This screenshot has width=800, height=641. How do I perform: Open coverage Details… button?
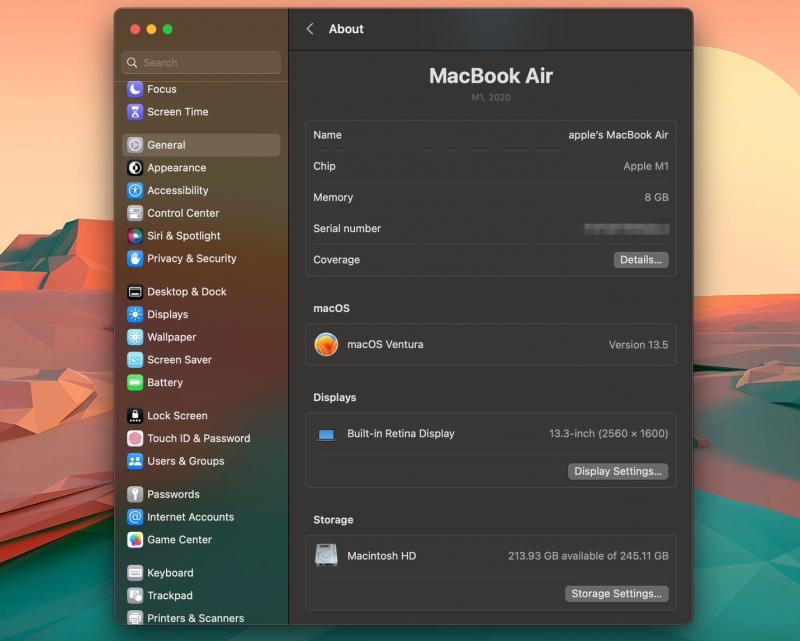tap(641, 260)
